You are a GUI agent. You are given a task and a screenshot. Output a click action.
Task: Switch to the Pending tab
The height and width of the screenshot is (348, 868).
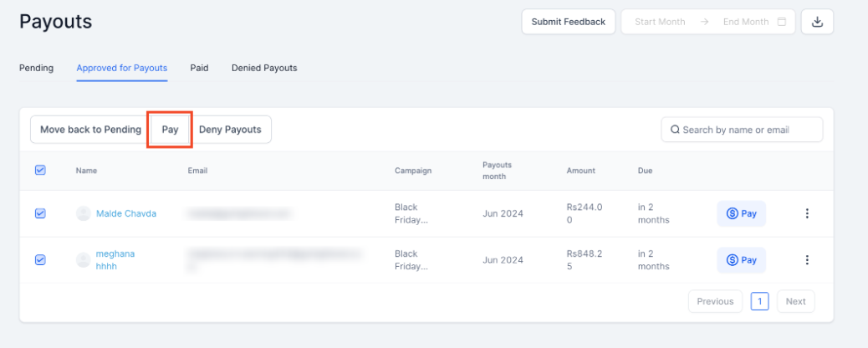click(36, 68)
